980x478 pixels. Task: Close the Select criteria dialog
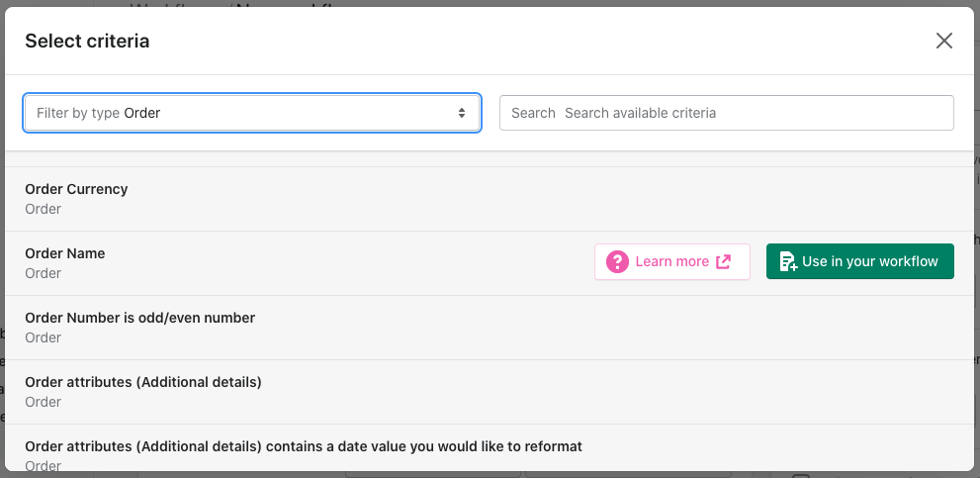(x=943, y=41)
